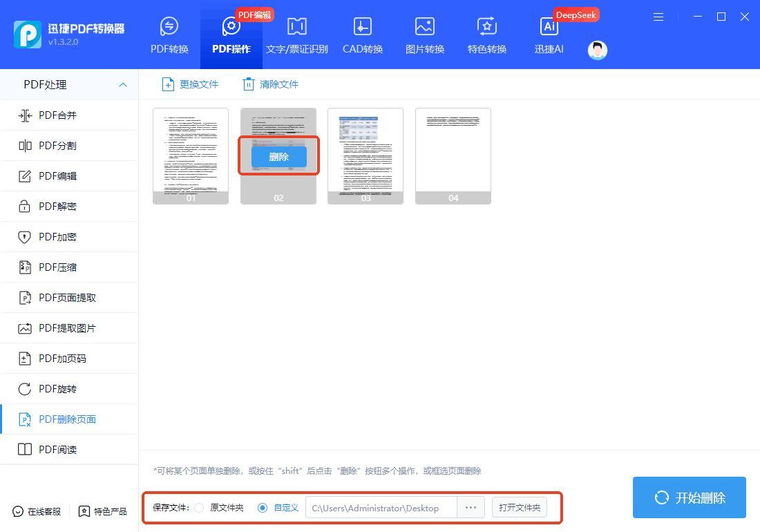Image resolution: width=760 pixels, height=532 pixels.
Task: Open folder browse ellipsis button
Action: pos(471,508)
